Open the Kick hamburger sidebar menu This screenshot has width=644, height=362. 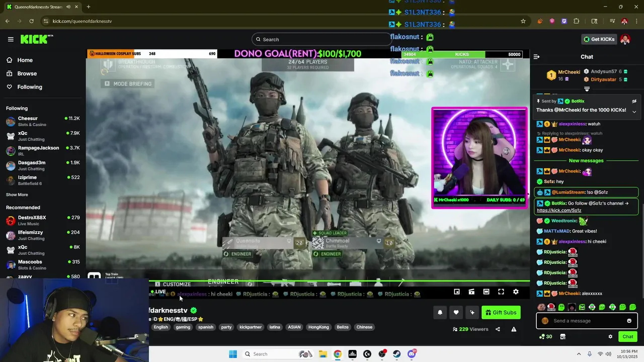tap(11, 39)
